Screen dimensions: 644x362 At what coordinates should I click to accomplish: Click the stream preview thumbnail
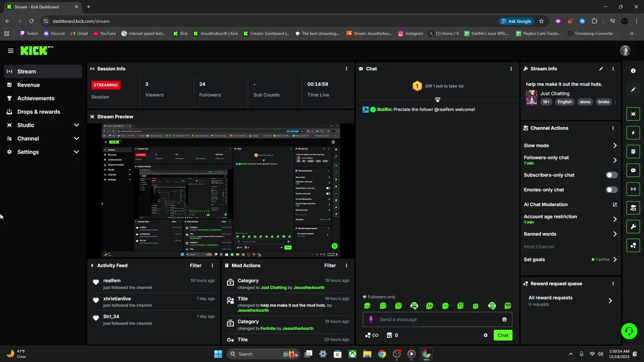click(221, 191)
